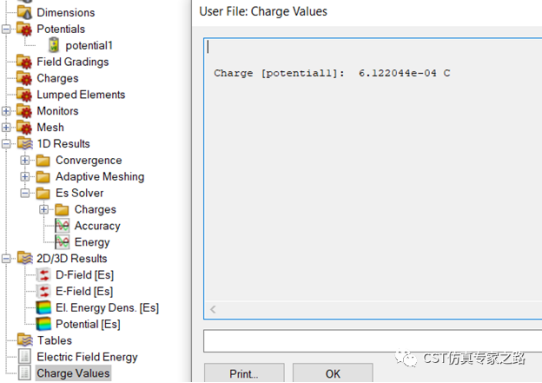Click the E-Field [Es] vector icon
The image size is (542, 383).
coord(44,291)
